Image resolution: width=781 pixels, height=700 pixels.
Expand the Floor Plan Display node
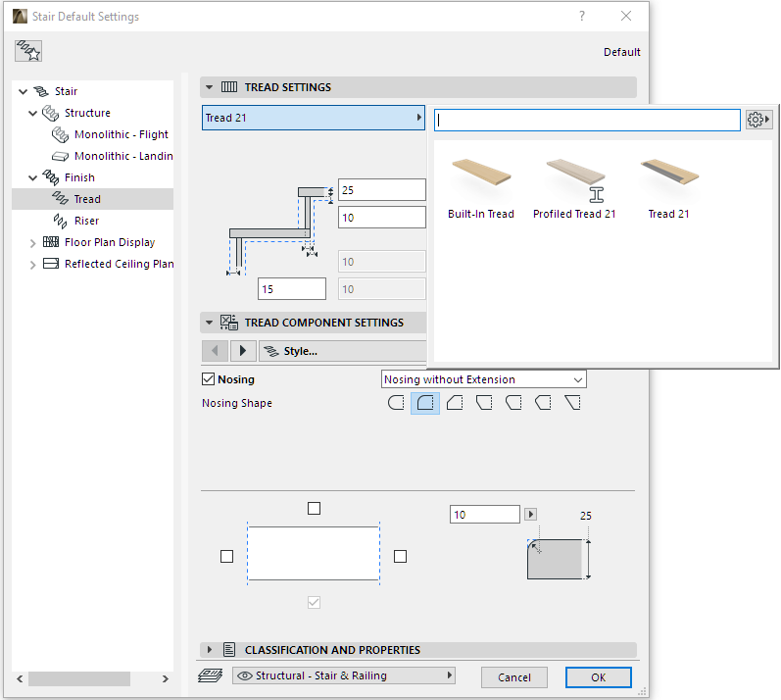point(33,243)
